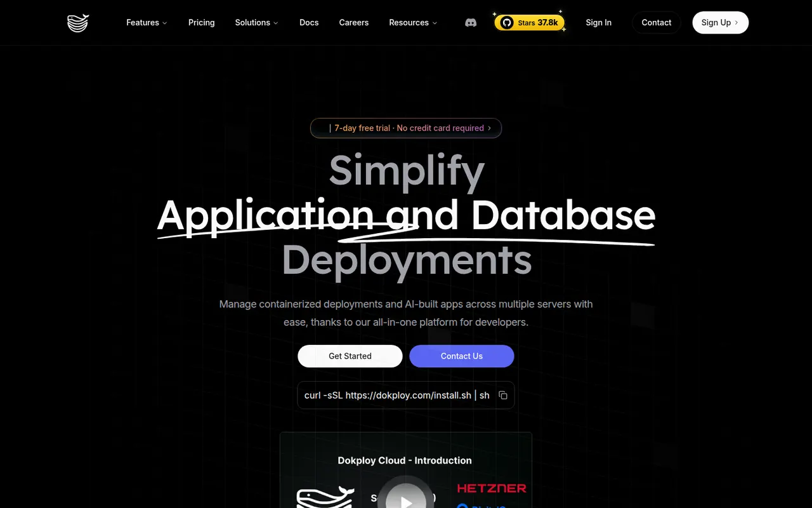
Task: Copy the curl install command
Action: coord(503,395)
